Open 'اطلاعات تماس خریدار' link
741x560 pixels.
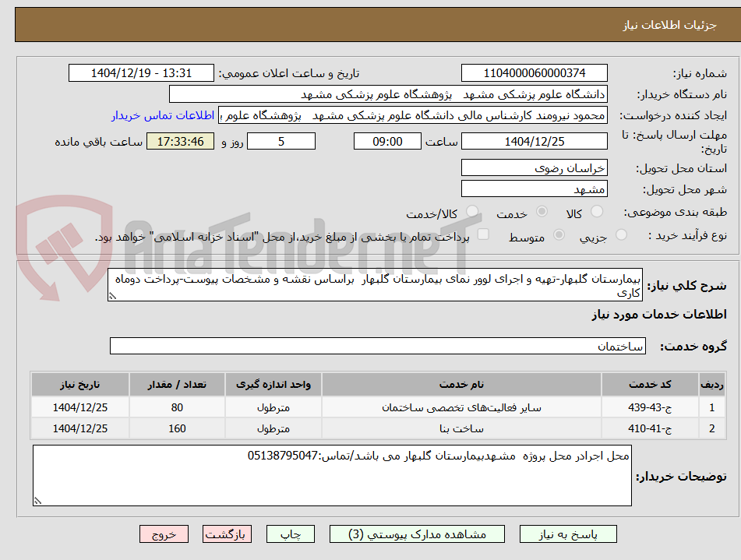tap(163, 115)
